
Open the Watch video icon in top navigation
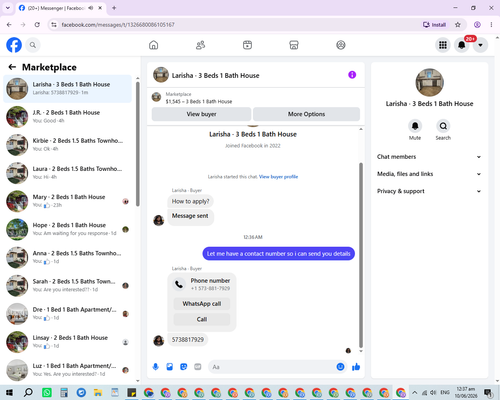[x=247, y=45]
